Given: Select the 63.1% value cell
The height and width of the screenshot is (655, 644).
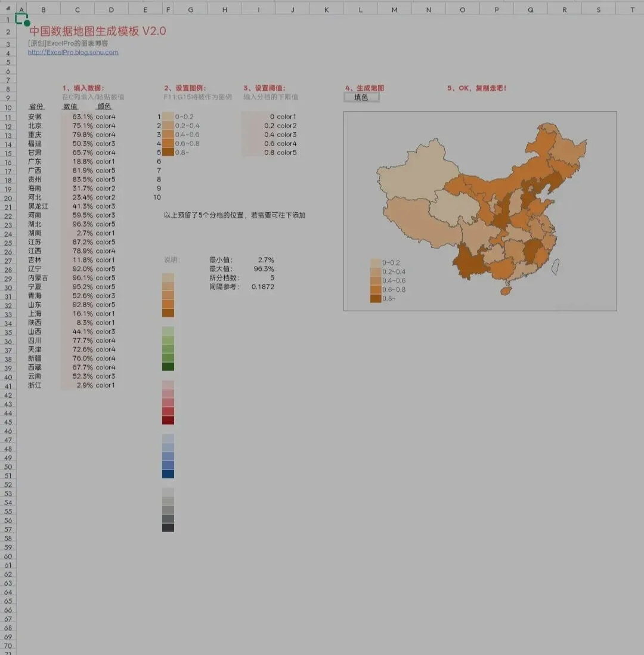Looking at the screenshot, I should pos(82,116).
